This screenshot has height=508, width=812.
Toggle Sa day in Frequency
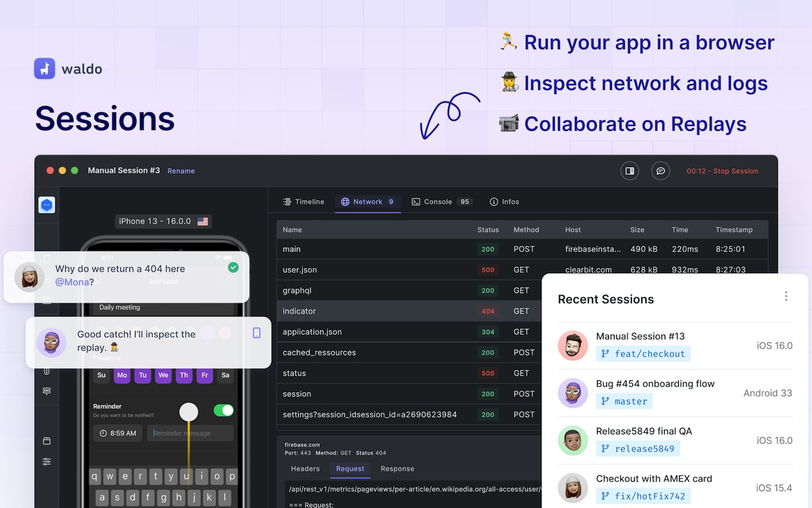pos(225,375)
